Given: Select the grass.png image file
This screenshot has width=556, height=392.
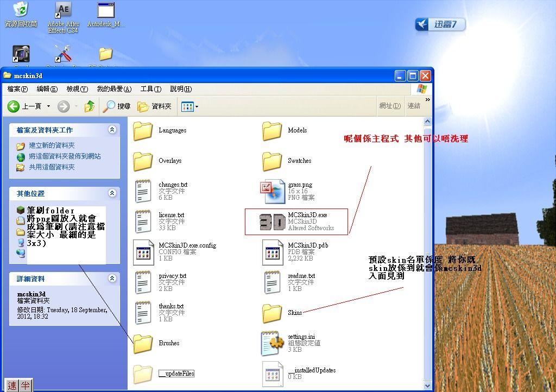Looking at the screenshot, I should [x=272, y=191].
